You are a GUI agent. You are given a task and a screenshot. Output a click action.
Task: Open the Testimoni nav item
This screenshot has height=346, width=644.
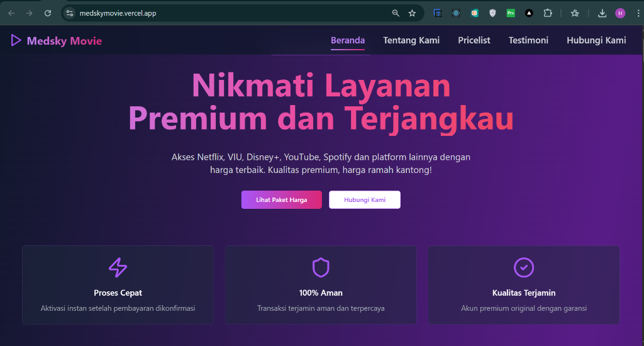(x=528, y=40)
